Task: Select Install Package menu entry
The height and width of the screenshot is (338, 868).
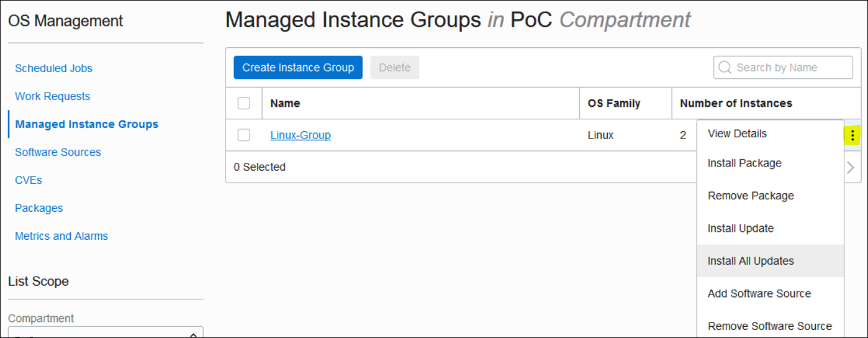Action: click(x=744, y=163)
